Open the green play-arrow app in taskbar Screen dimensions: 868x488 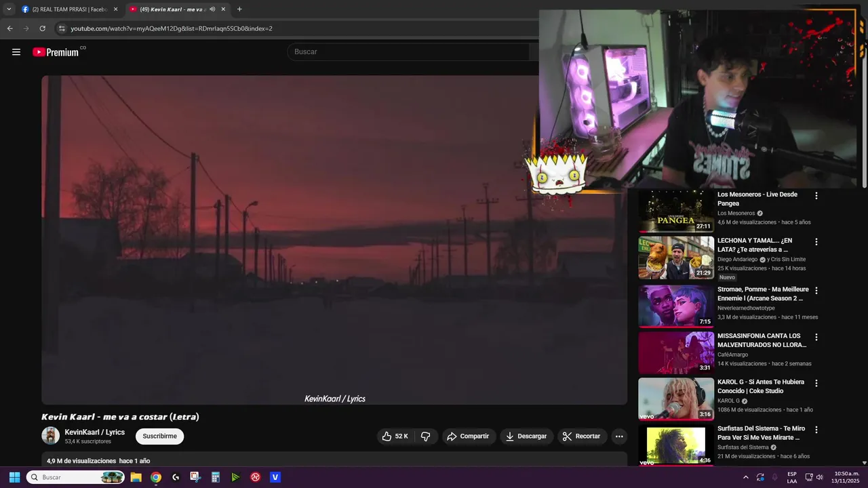point(235,477)
